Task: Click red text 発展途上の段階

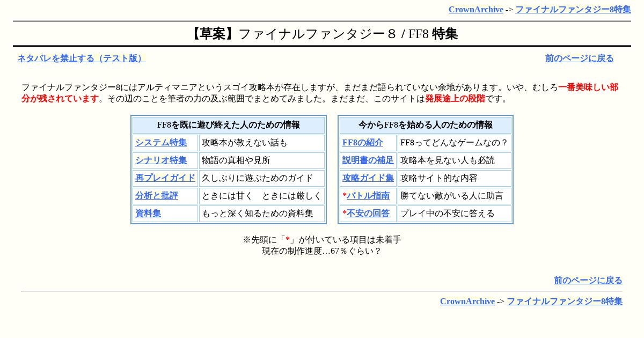Action: click(x=455, y=99)
